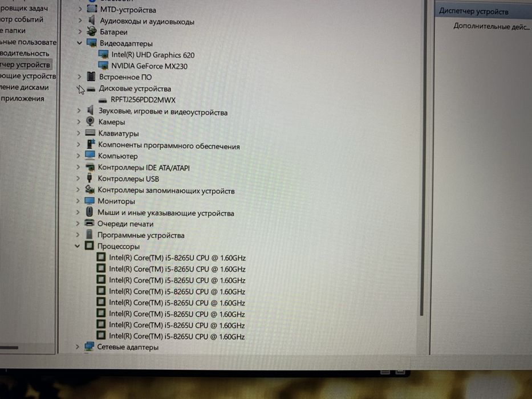Collapse the Процессоры node

coord(78,246)
